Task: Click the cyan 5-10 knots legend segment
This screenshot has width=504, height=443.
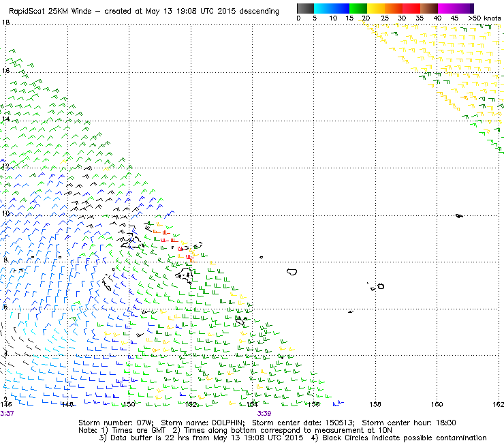Action: (323, 8)
